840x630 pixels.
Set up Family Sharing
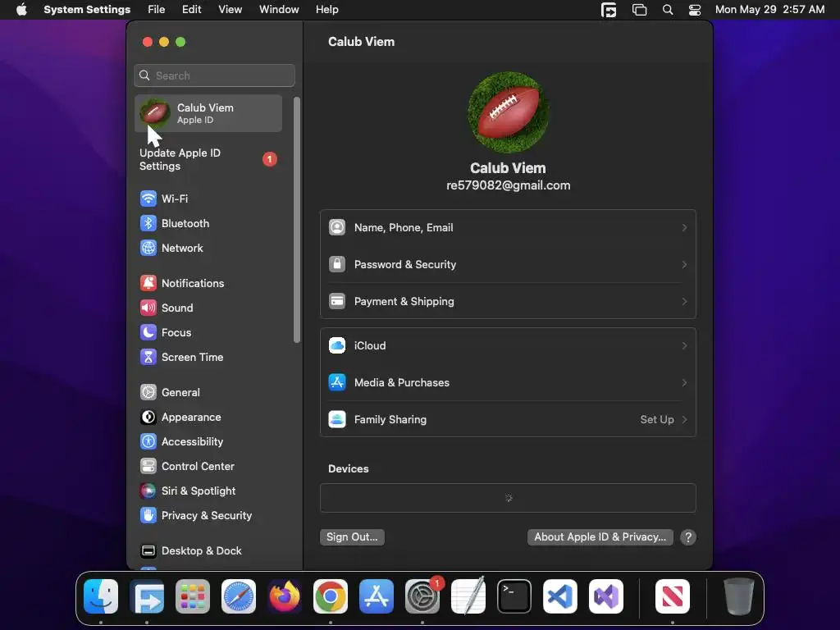(508, 420)
